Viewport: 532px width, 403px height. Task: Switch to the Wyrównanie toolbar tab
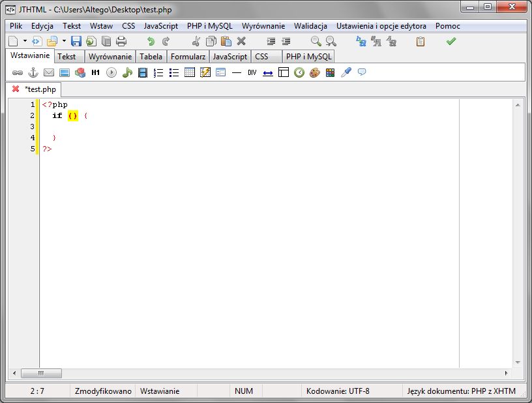coord(110,57)
